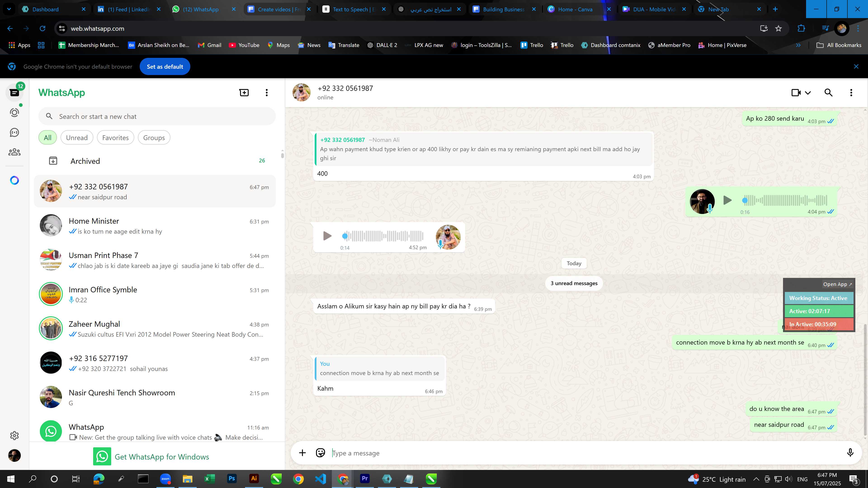Screen dimensions: 868x488
Task: Open the conversation three-dot menu
Action: 851,93
